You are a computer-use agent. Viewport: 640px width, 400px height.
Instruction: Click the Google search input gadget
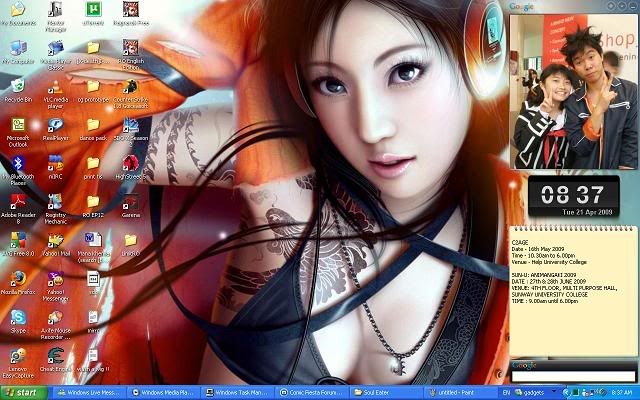tap(573, 376)
